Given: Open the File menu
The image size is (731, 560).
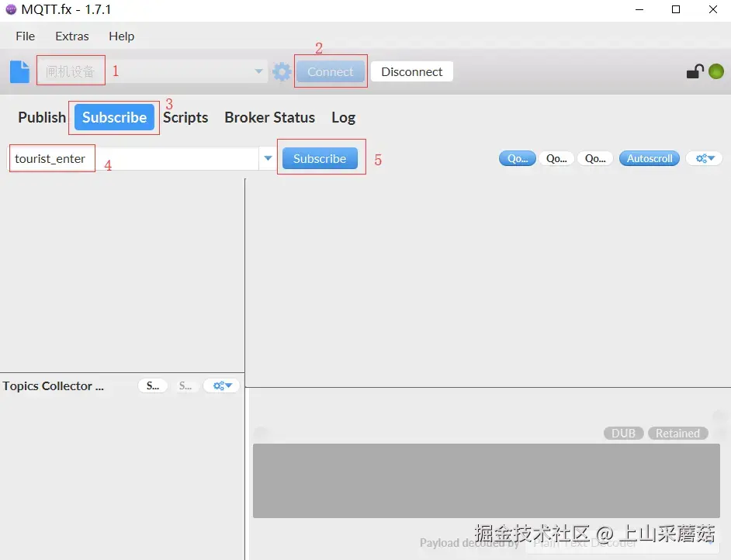Looking at the screenshot, I should 25,36.
